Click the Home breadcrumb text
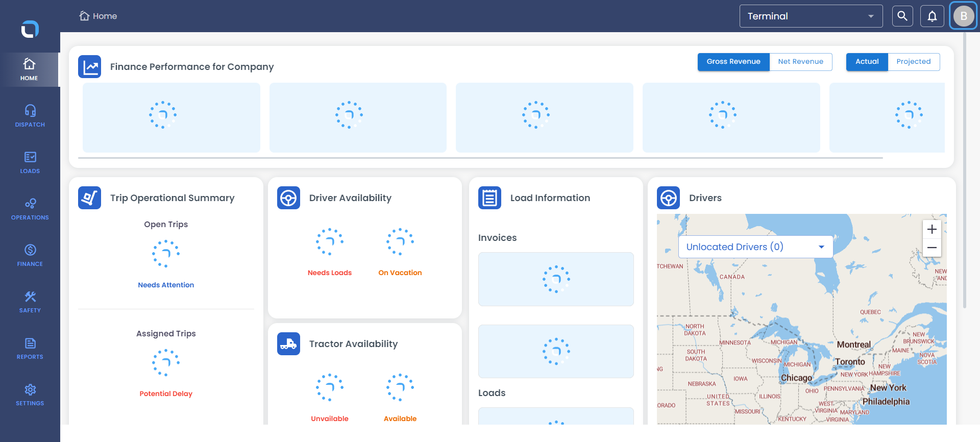 tap(105, 16)
